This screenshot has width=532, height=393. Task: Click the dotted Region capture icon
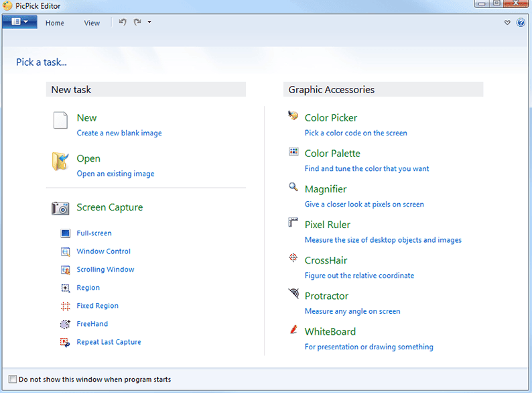coord(65,288)
